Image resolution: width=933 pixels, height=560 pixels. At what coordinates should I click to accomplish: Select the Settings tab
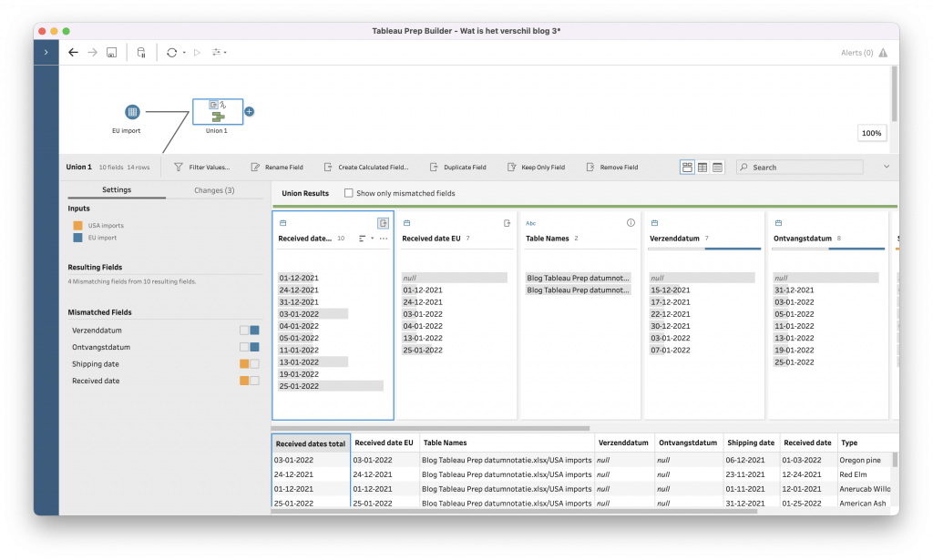tap(117, 190)
